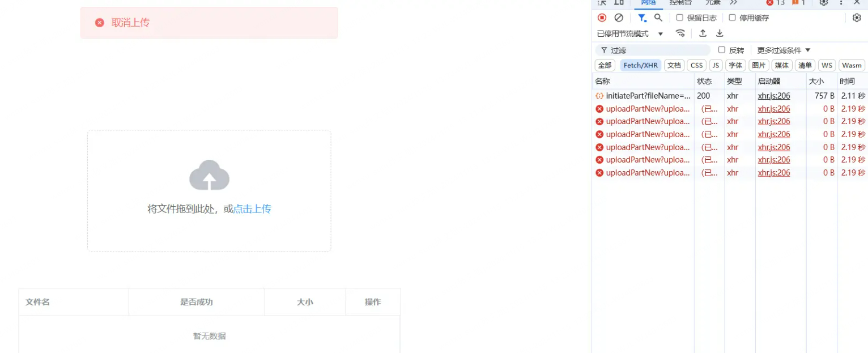Sort requests by 名称 column

click(x=643, y=81)
